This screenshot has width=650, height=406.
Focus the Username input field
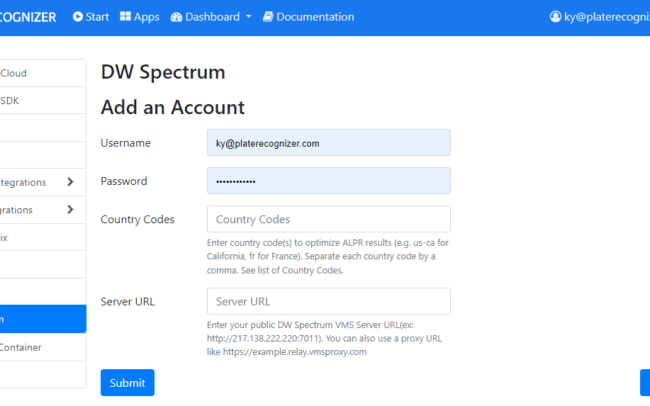[x=329, y=143]
